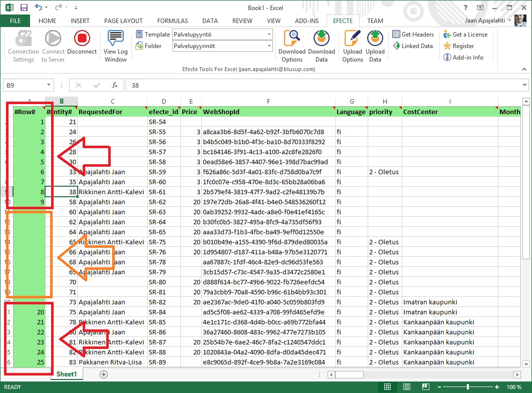Image resolution: width=532 pixels, height=393 pixels.
Task: Select column C header
Action: (112, 101)
